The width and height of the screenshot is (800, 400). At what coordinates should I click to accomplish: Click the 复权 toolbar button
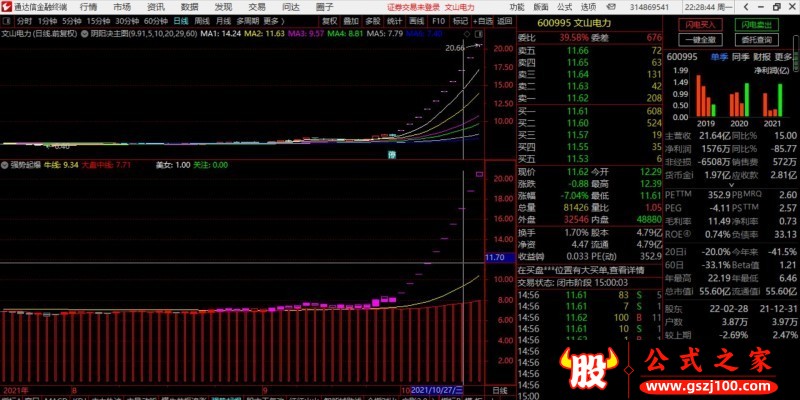click(330, 21)
